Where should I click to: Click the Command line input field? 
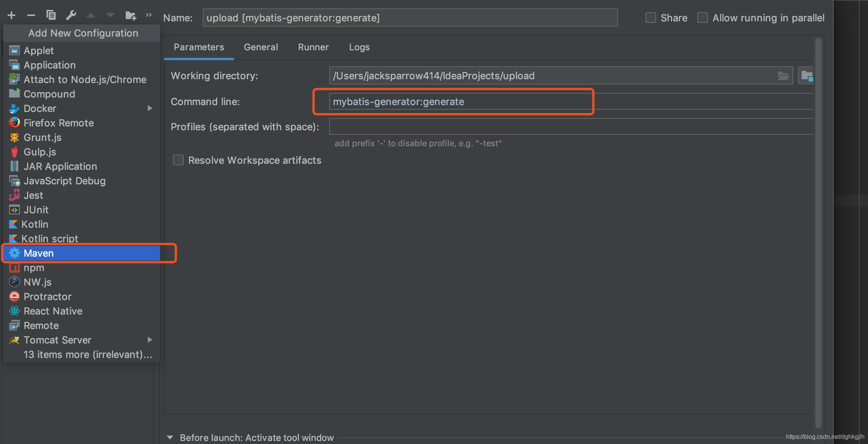point(571,102)
